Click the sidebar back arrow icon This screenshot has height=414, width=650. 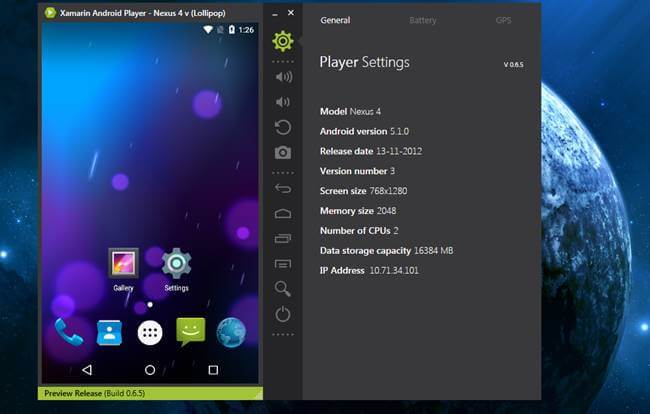[283, 189]
